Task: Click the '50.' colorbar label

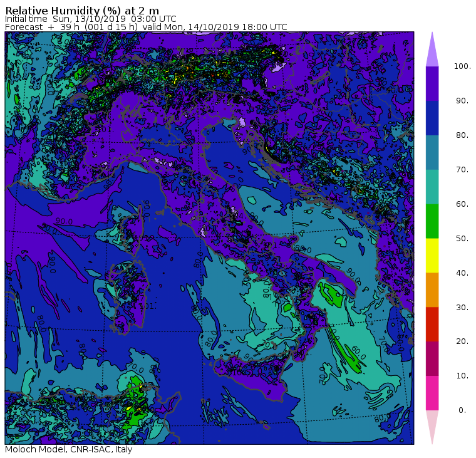Action: (x=462, y=239)
